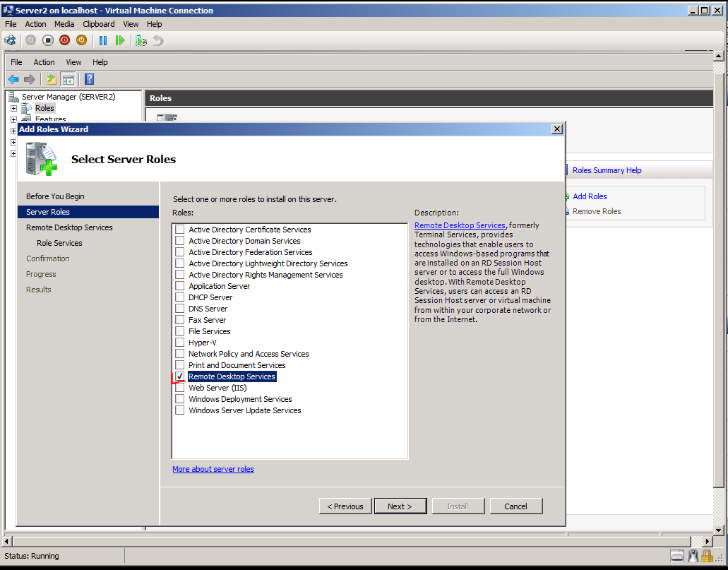The height and width of the screenshot is (570, 728).
Task: Open the VM Connection Action menu
Action: tap(35, 24)
